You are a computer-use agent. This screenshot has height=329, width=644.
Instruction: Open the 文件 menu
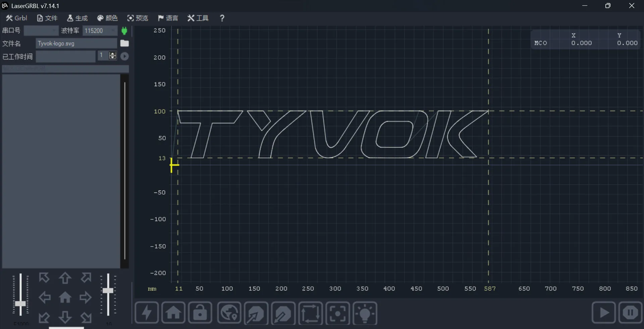coord(47,18)
